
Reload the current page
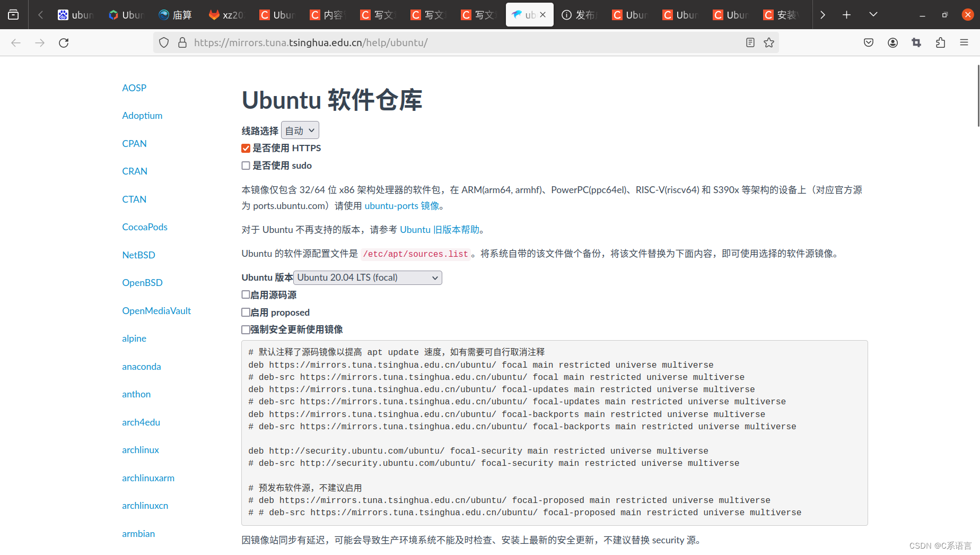pos(64,42)
